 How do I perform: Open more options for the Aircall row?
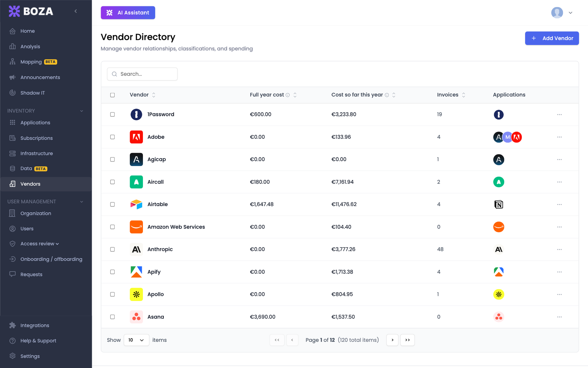(559, 182)
